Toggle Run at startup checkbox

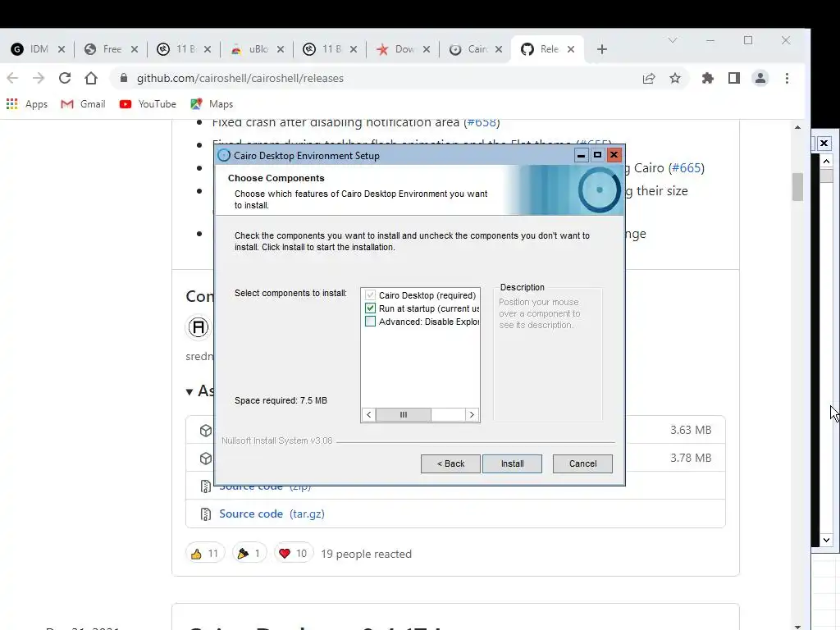tap(370, 308)
